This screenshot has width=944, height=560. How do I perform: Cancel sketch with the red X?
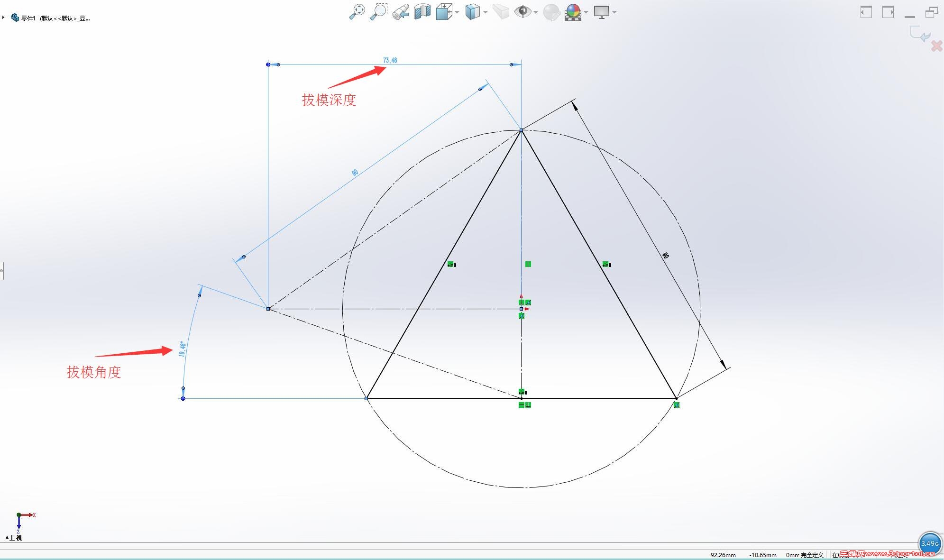point(936,46)
